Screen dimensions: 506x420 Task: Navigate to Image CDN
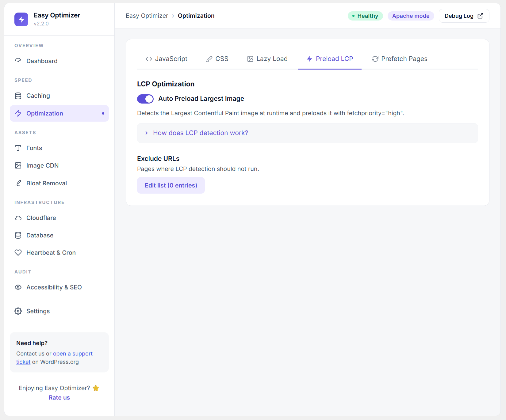(59, 165)
